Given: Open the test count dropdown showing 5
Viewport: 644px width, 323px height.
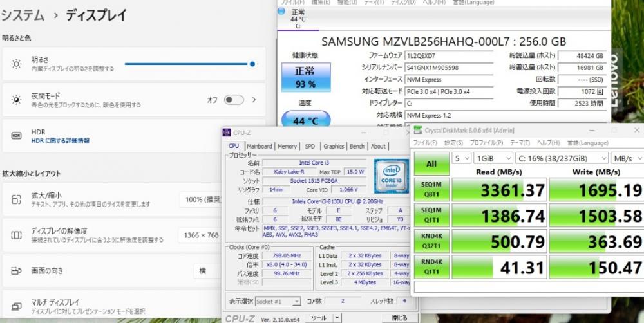Looking at the screenshot, I should click(461, 158).
